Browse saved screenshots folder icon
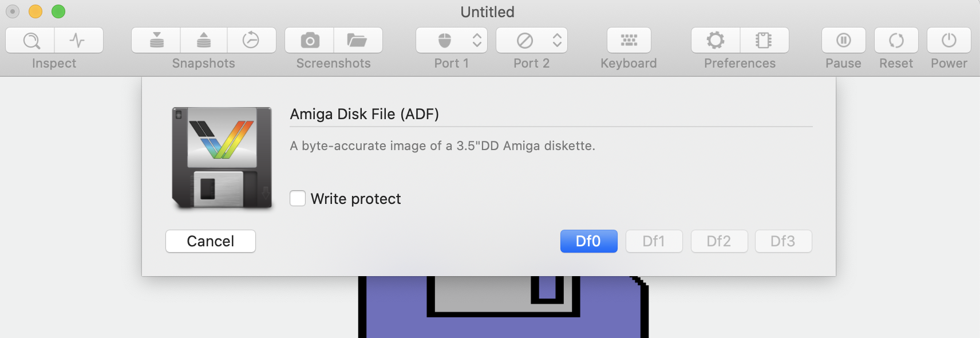The image size is (980, 338). 357,40
